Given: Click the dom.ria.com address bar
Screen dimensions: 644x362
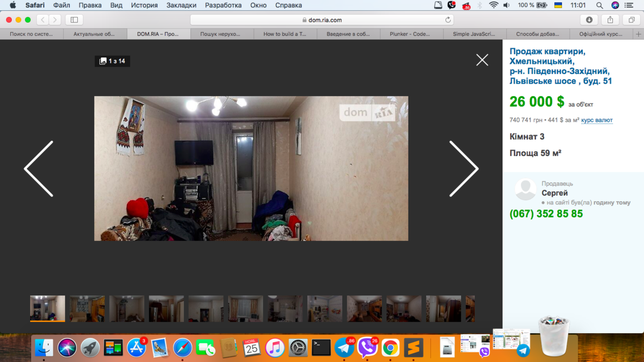Looking at the screenshot, I should (x=322, y=20).
